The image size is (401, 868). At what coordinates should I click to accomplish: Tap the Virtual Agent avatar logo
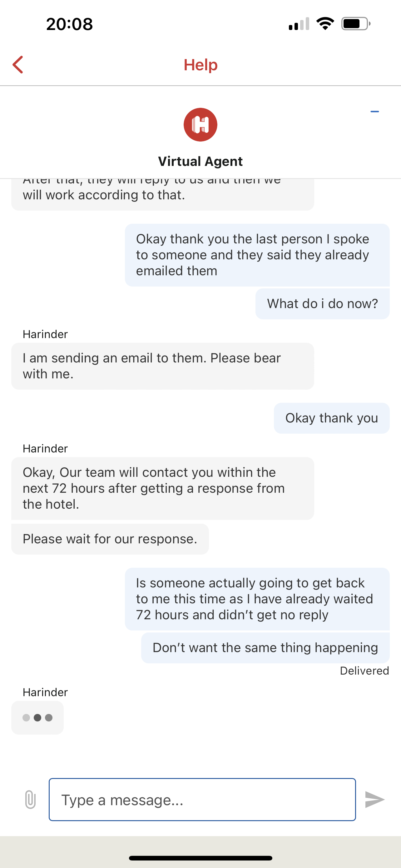point(200,124)
